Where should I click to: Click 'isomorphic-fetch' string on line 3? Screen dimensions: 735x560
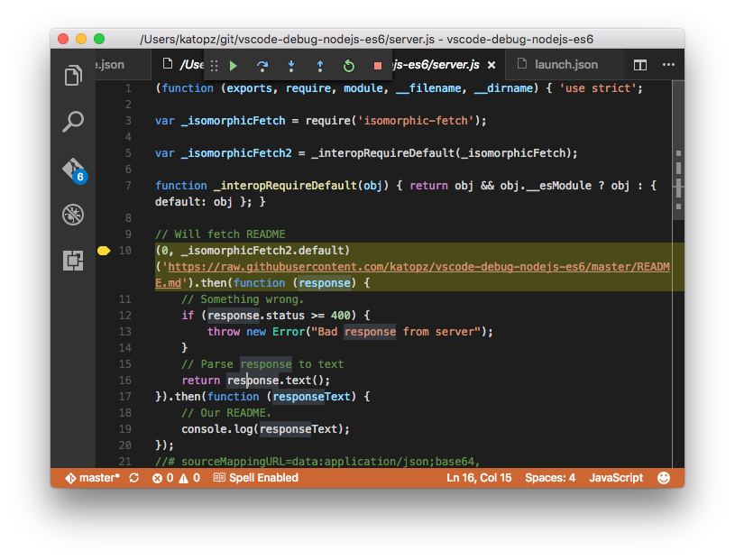[x=417, y=121]
